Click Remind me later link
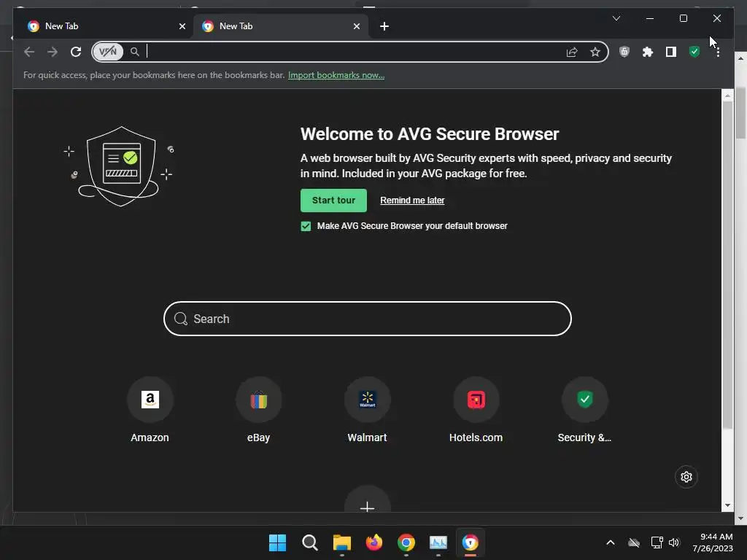This screenshot has height=560, width=747. coord(412,201)
